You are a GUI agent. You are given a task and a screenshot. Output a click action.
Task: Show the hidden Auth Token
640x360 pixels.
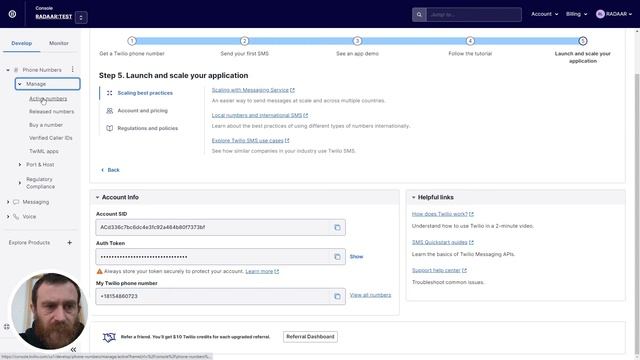point(356,257)
